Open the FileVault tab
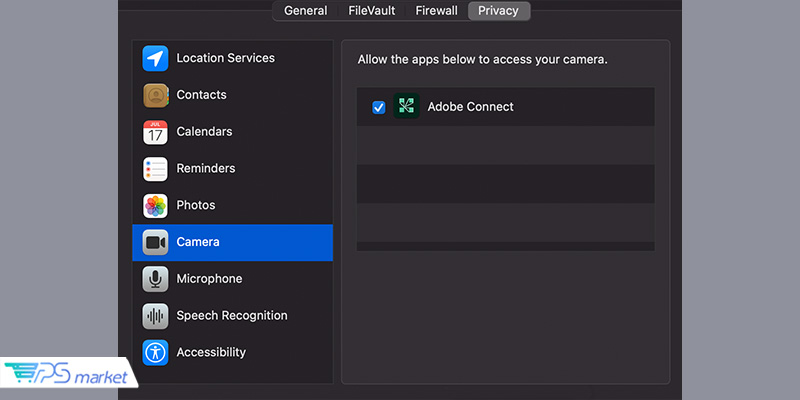Image resolution: width=800 pixels, height=400 pixels. pos(370,11)
